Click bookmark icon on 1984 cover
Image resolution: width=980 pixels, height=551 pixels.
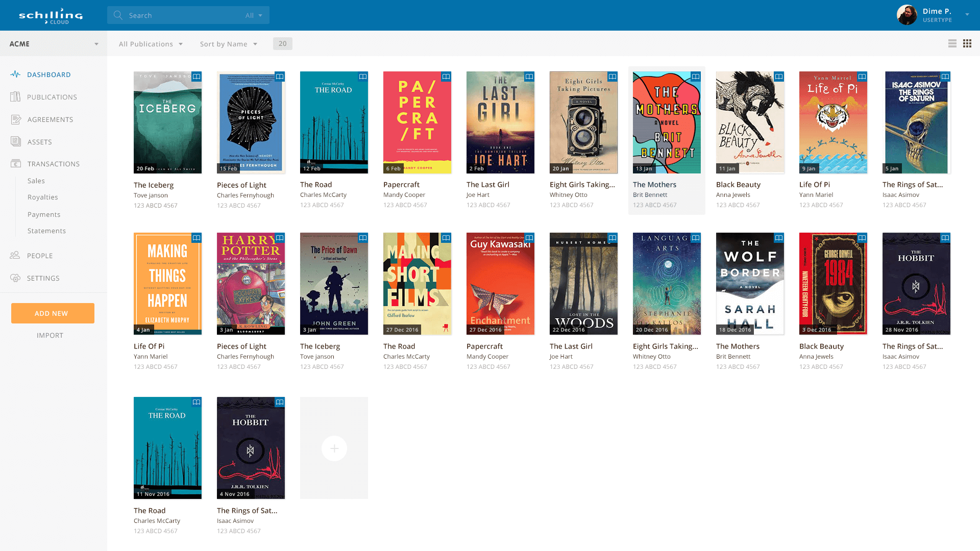tap(862, 238)
